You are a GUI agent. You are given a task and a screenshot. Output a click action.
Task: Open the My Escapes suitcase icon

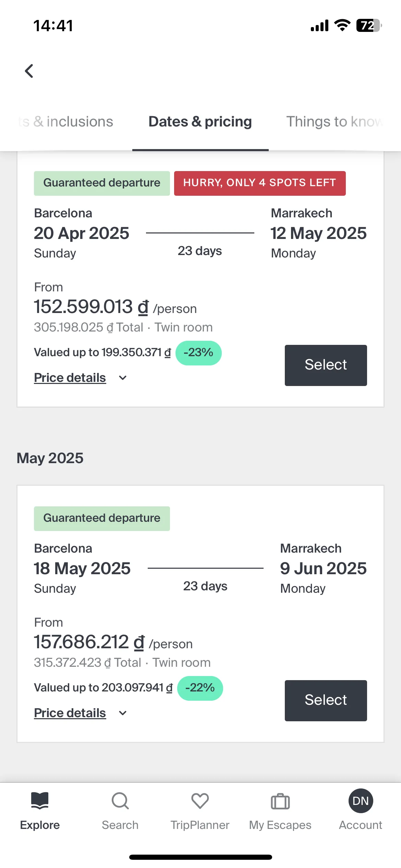[x=280, y=801]
